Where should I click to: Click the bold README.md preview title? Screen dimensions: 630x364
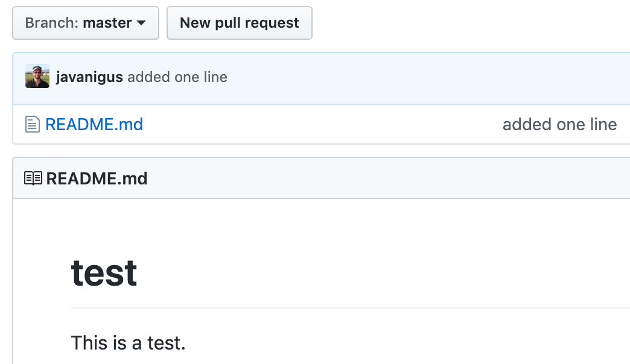[97, 178]
